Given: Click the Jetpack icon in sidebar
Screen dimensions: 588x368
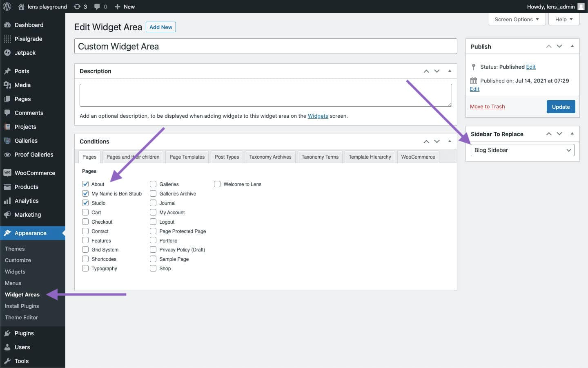Looking at the screenshot, I should point(7,53).
